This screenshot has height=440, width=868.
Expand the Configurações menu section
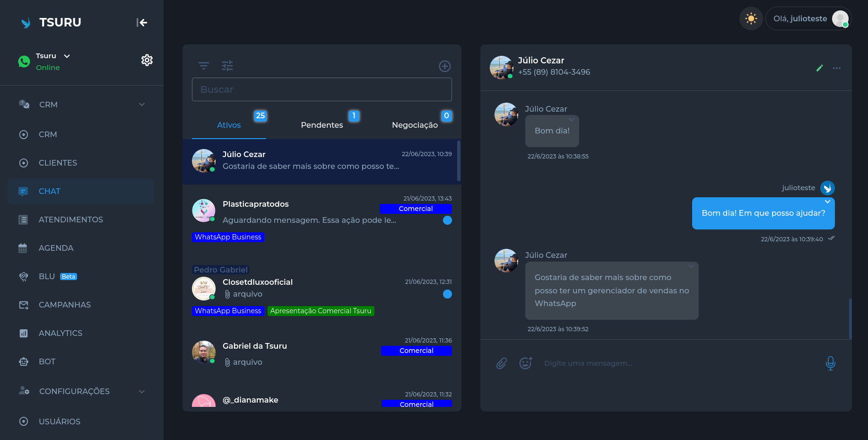142,391
